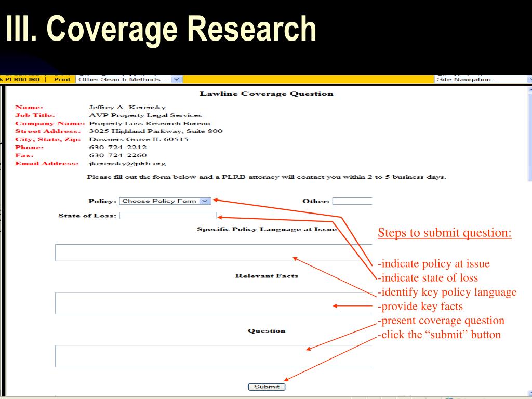The image size is (532, 399).
Task: Open the Choose Policy Form dropdown
Action: [165, 201]
